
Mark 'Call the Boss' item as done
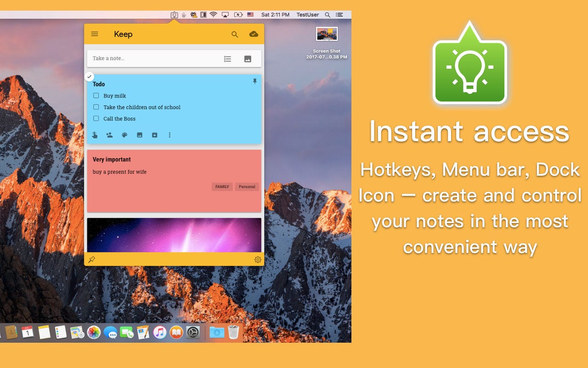click(x=96, y=119)
